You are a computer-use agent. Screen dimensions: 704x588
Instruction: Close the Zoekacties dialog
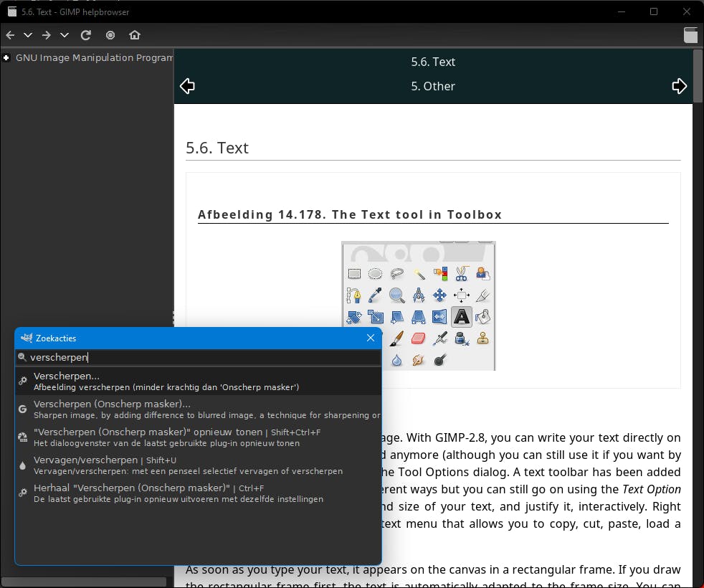[371, 338]
